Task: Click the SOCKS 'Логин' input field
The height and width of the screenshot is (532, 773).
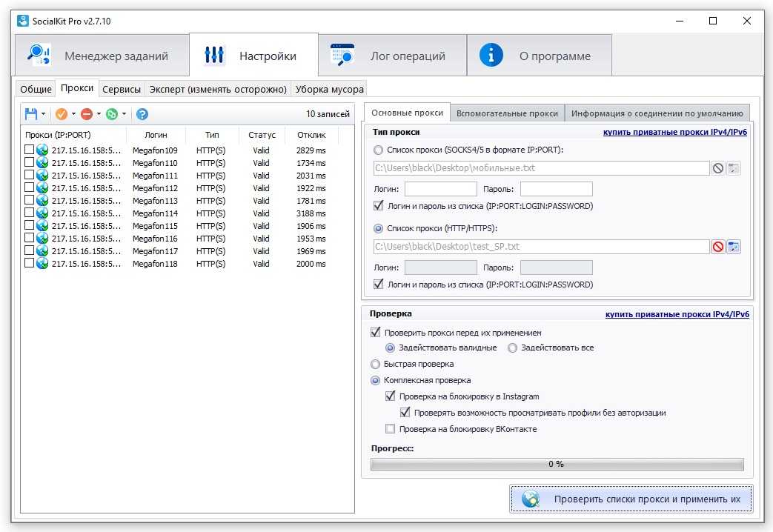Action: [440, 189]
